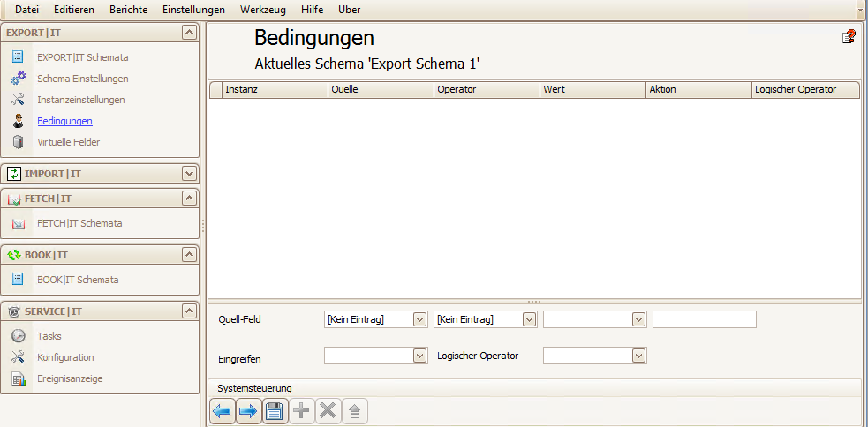Go forward with the right arrow button
868x427 pixels.
249,411
